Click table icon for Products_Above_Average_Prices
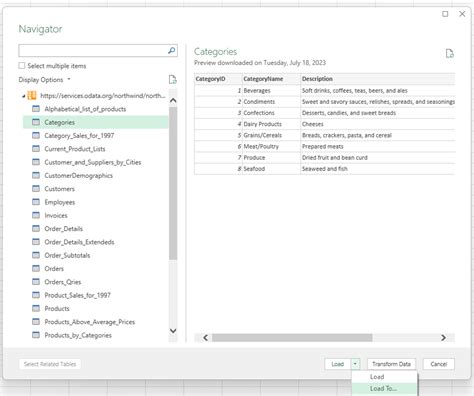474x396 pixels. tap(36, 322)
